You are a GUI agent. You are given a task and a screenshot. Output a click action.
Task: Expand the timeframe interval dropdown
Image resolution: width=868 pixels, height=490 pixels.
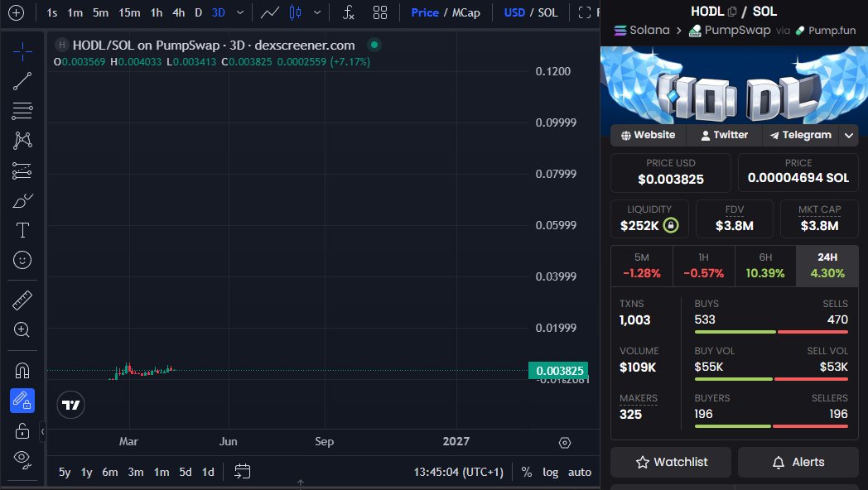[240, 12]
